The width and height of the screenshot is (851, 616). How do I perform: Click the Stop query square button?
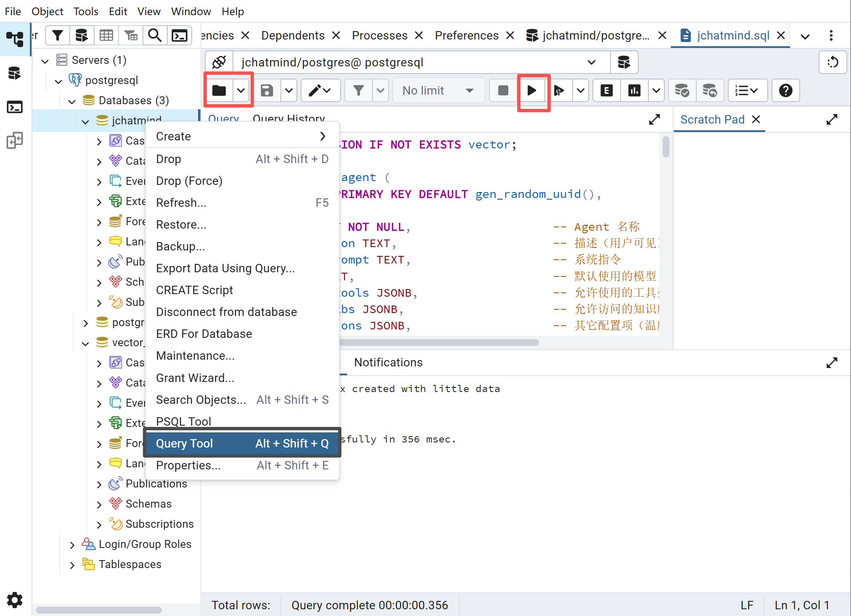coord(503,90)
